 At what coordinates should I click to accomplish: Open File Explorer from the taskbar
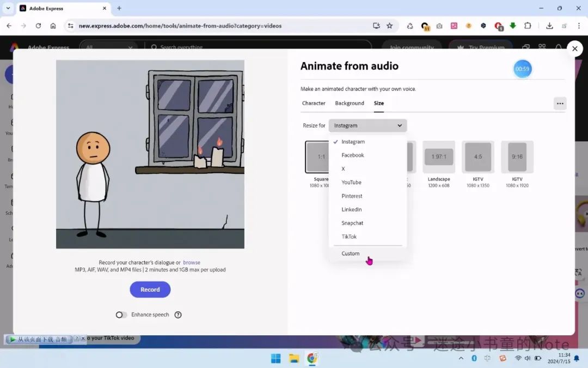[x=294, y=358]
